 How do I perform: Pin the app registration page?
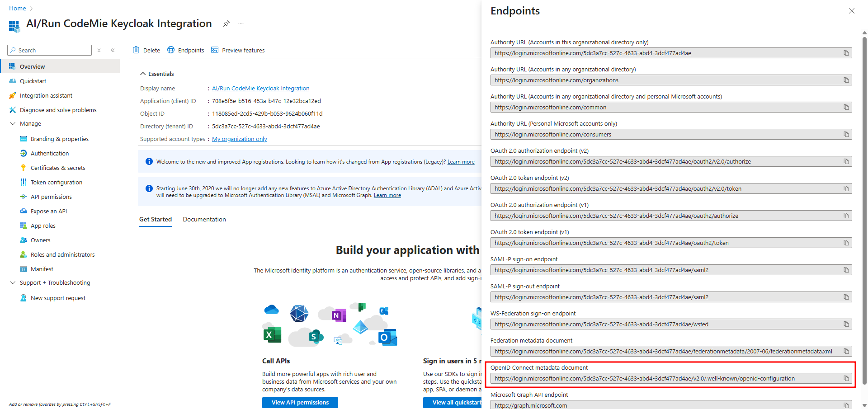click(x=226, y=24)
